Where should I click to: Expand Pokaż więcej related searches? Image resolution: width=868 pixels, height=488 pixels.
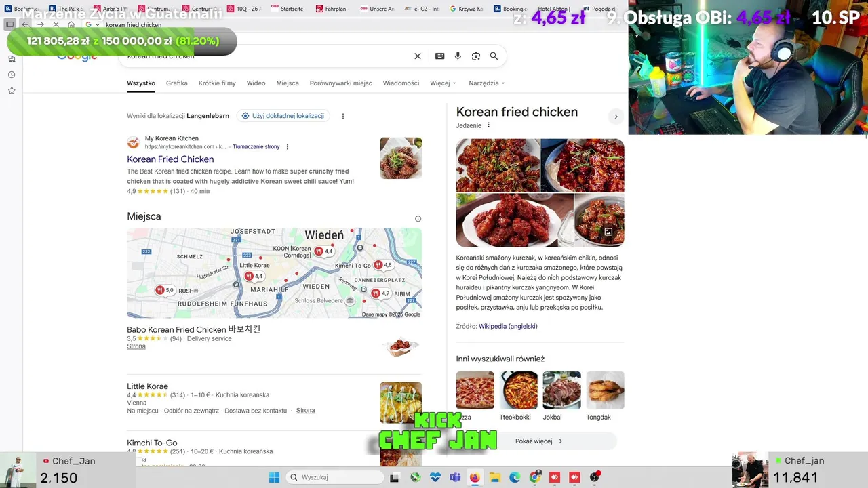(539, 441)
